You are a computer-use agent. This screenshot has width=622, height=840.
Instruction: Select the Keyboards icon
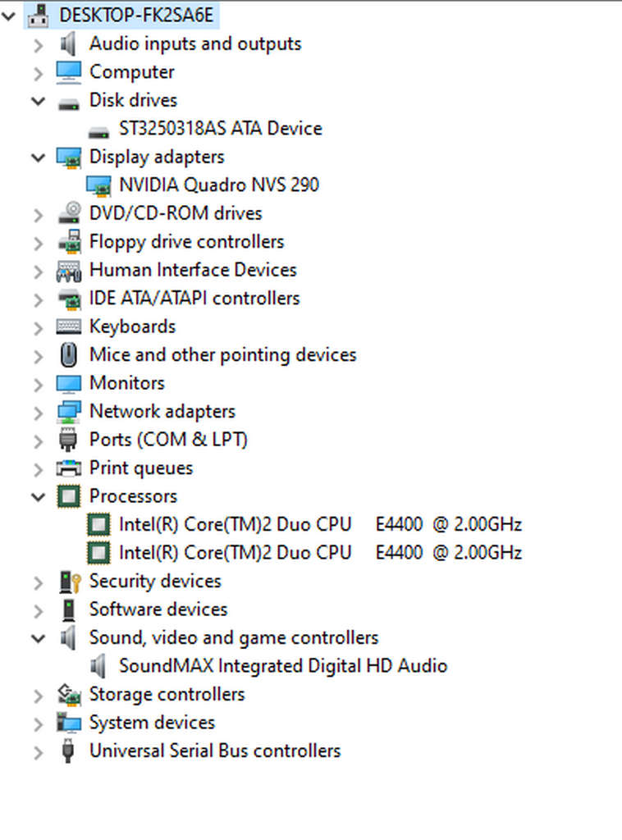[x=69, y=326]
